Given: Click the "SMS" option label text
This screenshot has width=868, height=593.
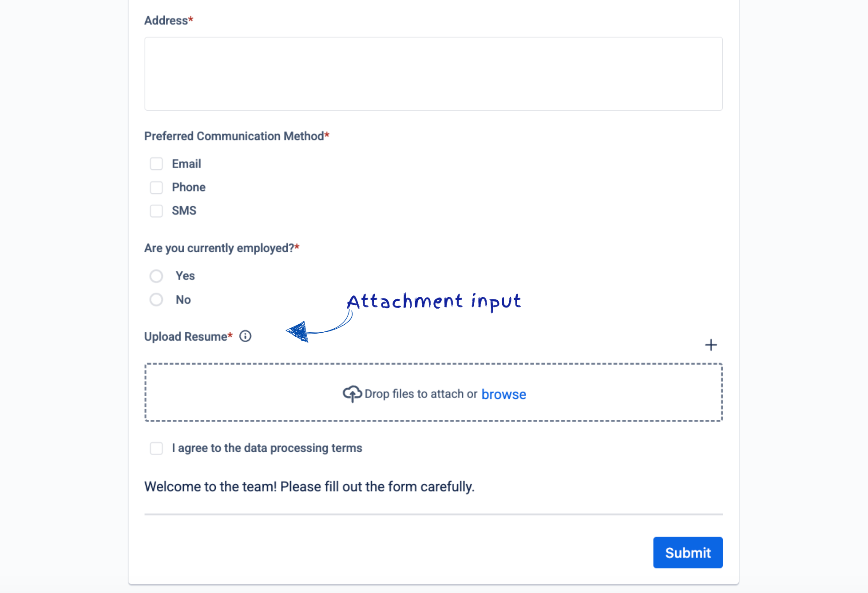Looking at the screenshot, I should click(x=184, y=211).
